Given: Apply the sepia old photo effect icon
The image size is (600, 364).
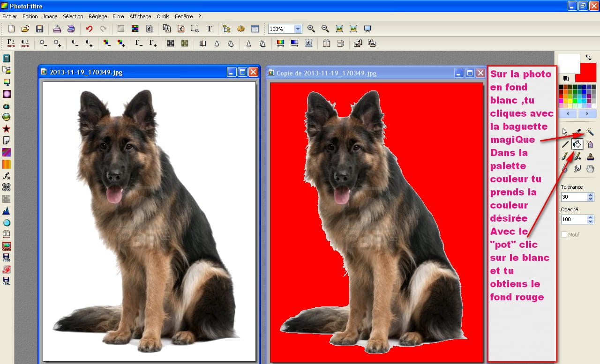Looking at the screenshot, I should (x=185, y=43).
